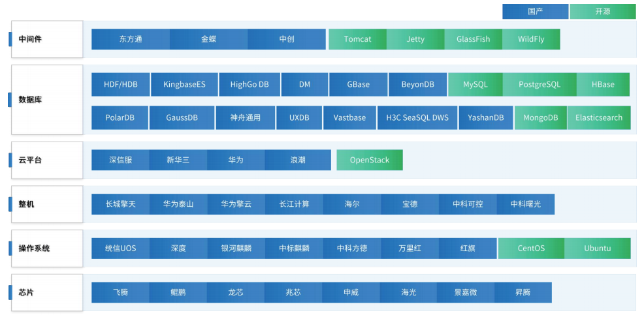
Task: Click the WildFly tile
Action: point(531,39)
